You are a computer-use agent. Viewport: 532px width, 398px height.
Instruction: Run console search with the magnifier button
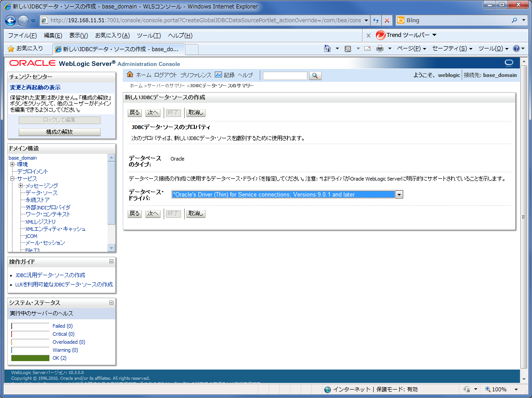coord(315,76)
